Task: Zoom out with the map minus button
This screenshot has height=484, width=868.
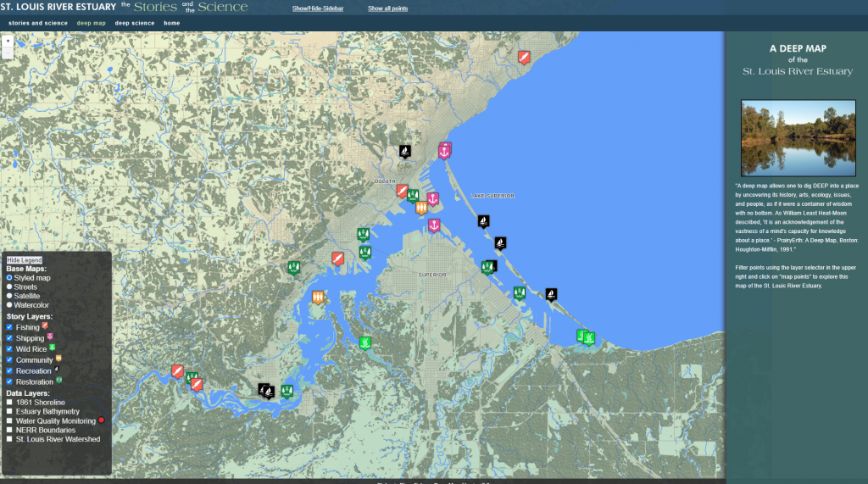Action: tap(8, 53)
